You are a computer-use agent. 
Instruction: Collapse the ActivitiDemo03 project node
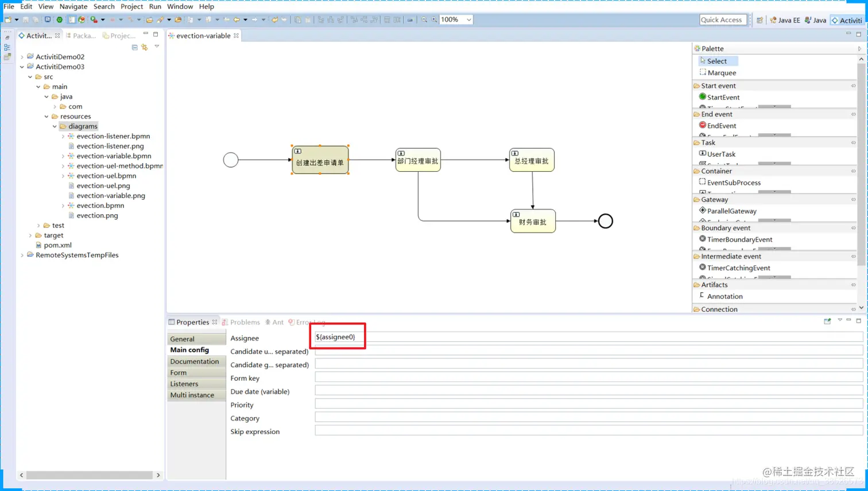22,67
